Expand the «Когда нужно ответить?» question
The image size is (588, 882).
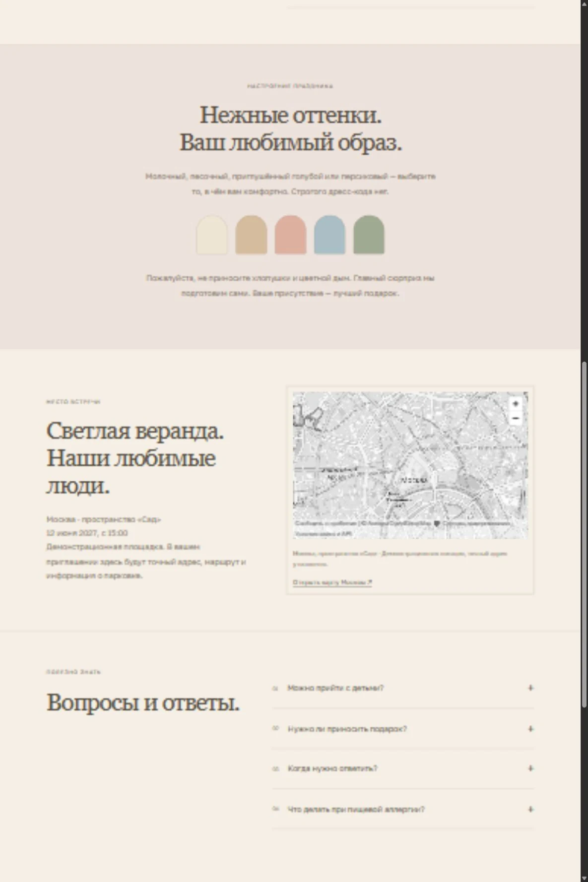click(403, 768)
